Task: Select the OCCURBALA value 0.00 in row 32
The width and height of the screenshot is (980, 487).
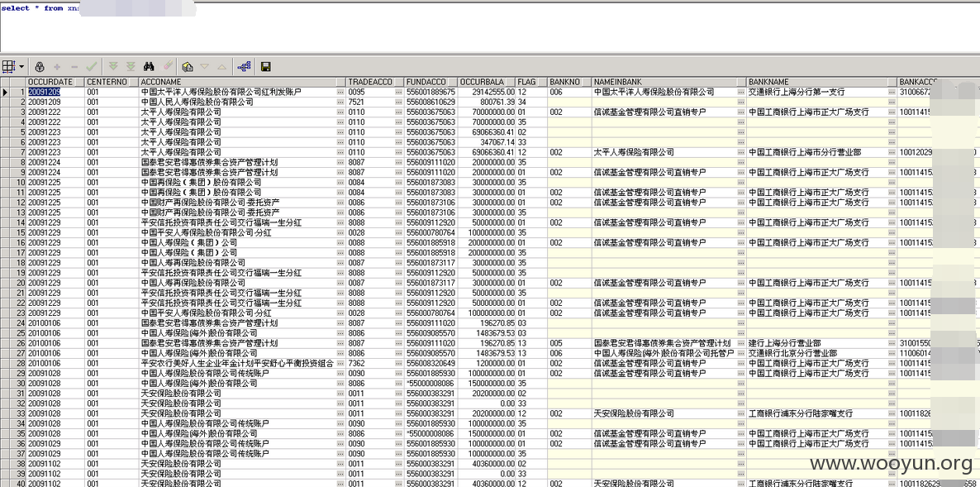Action: click(486, 403)
